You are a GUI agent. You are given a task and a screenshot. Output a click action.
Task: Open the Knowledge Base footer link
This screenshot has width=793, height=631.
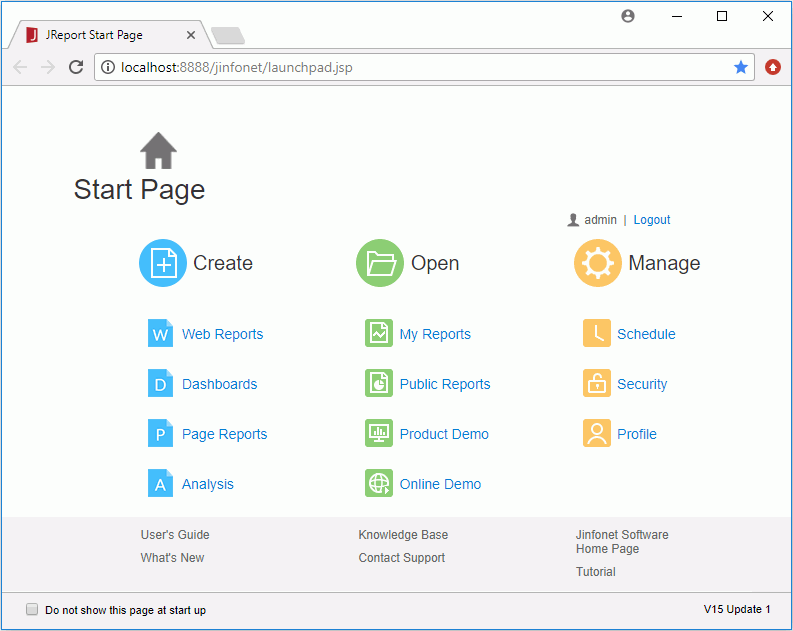pyautogui.click(x=403, y=534)
